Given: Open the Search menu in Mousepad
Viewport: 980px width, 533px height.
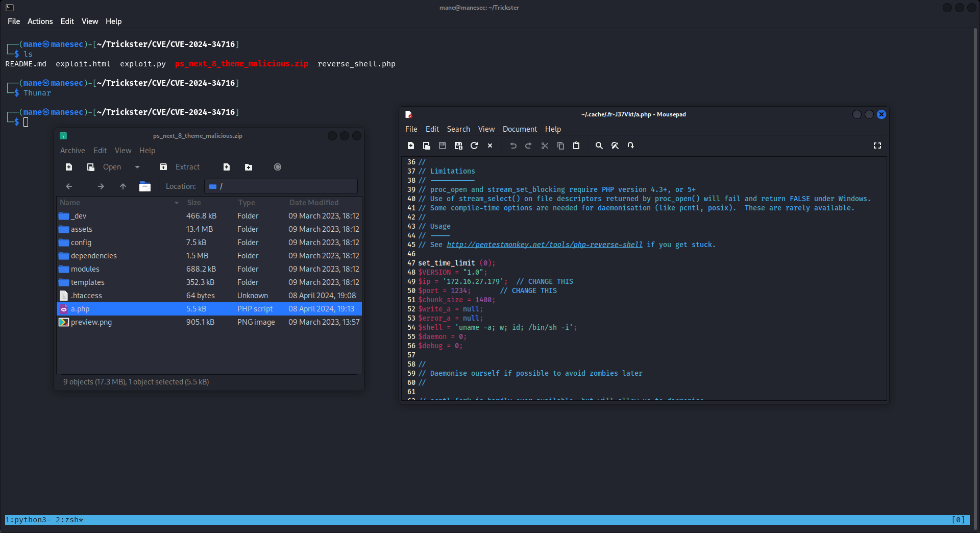Looking at the screenshot, I should [458, 129].
